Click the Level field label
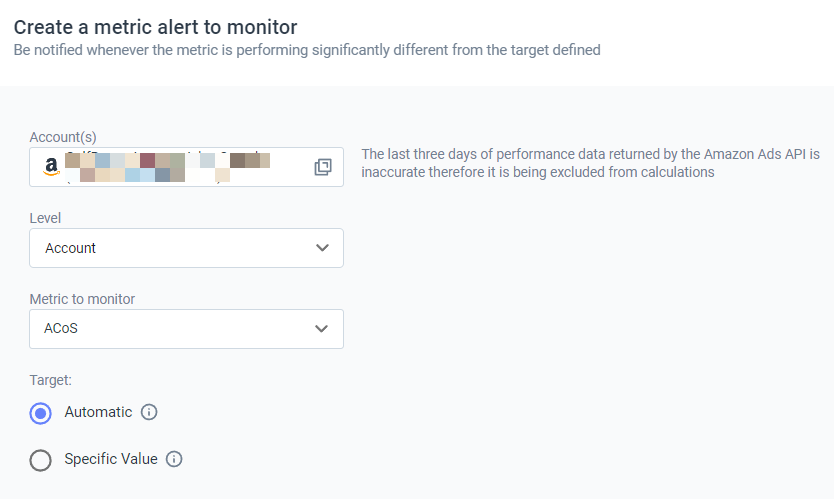The width and height of the screenshot is (834, 499). click(46, 218)
